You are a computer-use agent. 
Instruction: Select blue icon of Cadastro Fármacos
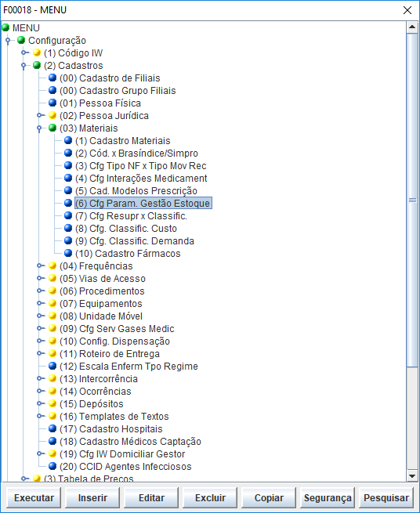tap(68, 253)
